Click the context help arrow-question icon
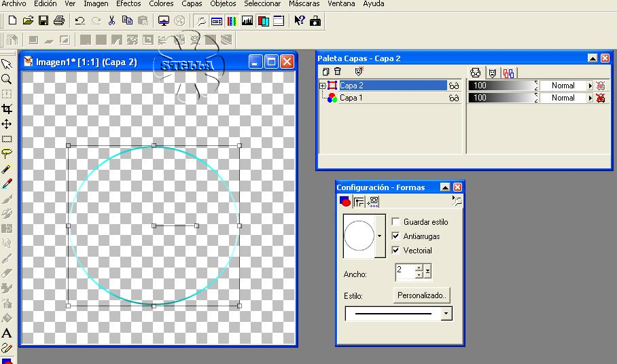 (300, 20)
